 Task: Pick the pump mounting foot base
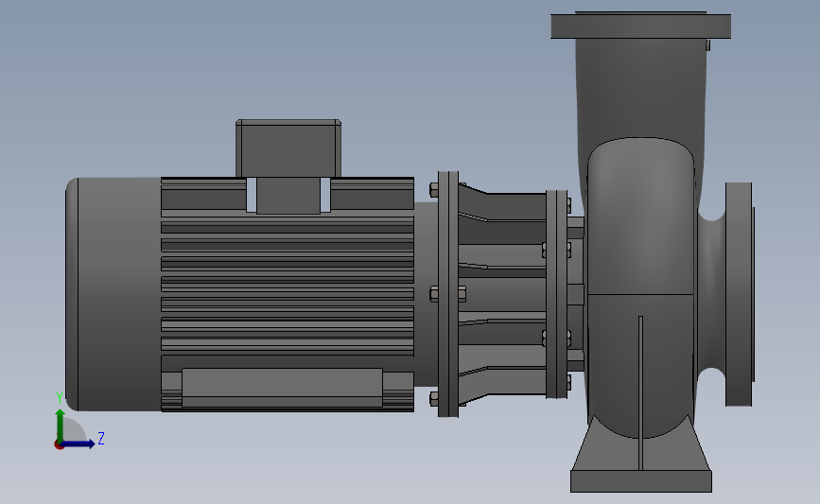(x=640, y=481)
